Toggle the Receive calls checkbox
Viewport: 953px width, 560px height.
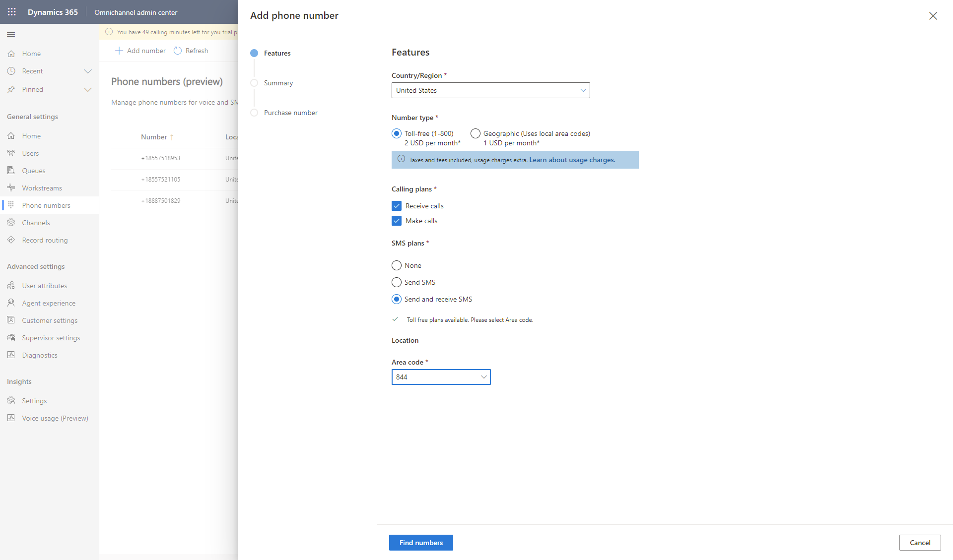pyautogui.click(x=397, y=205)
